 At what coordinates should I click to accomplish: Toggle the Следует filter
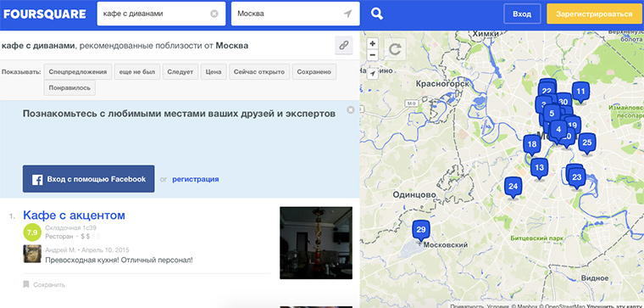pos(180,72)
